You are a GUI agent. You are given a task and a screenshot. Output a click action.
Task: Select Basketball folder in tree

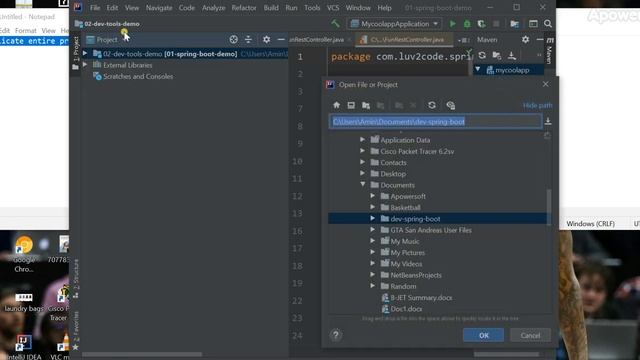coord(405,207)
